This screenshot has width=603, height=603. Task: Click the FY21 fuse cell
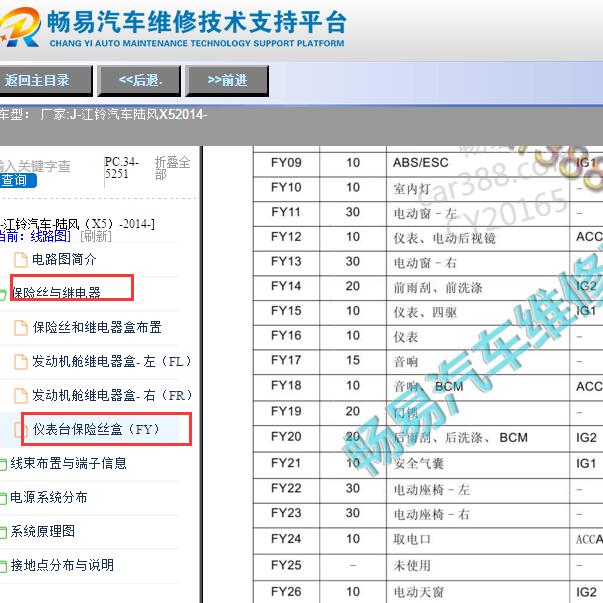(x=286, y=463)
